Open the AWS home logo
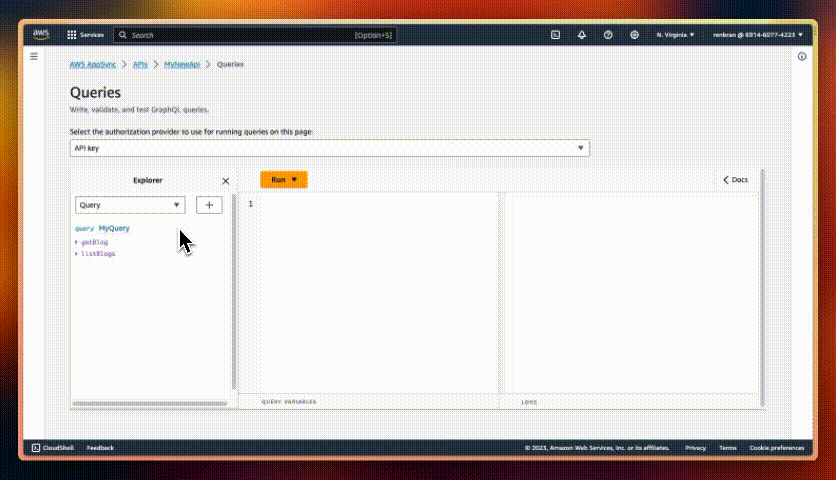The image size is (836, 480). 41,35
